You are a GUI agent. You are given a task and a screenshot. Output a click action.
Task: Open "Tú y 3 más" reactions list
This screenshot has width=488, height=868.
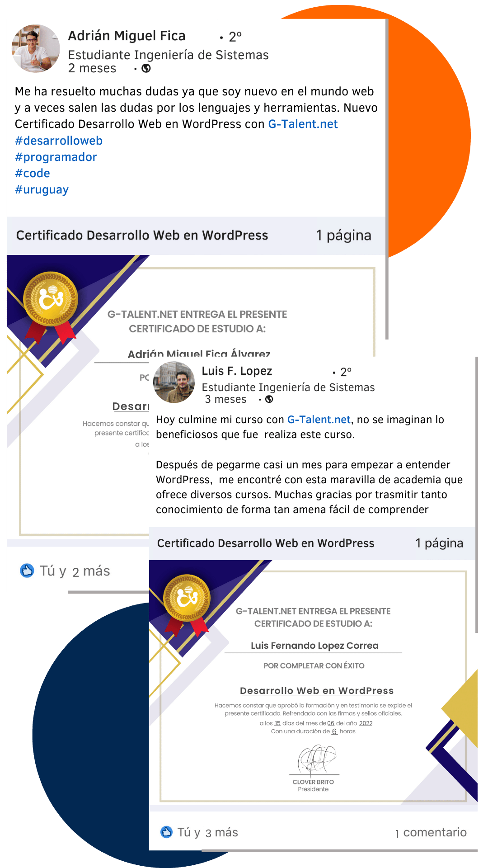click(207, 832)
